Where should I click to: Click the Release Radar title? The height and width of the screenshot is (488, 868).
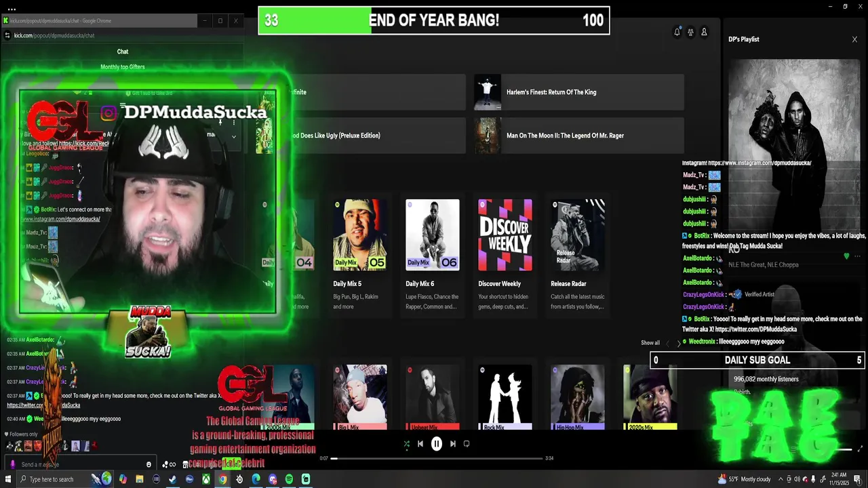pyautogui.click(x=568, y=284)
